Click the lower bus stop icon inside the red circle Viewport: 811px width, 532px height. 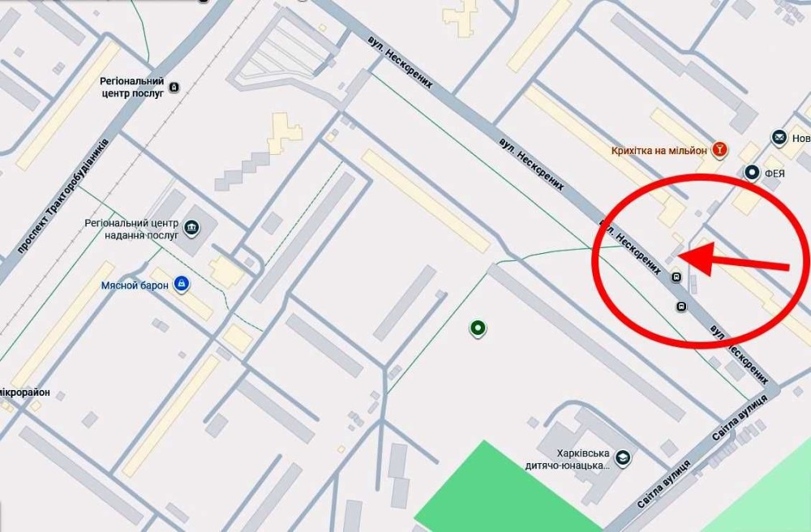coord(682,307)
